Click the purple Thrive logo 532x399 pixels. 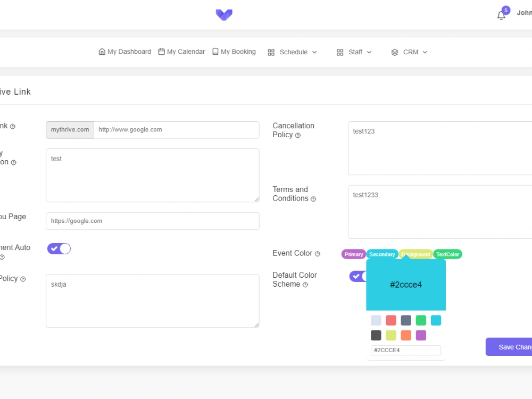[224, 14]
